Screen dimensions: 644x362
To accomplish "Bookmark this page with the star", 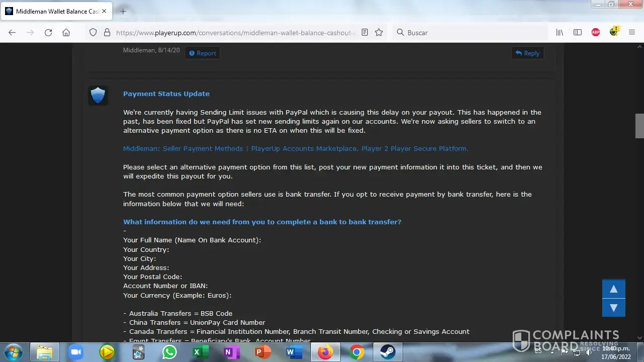I will coord(379,33).
